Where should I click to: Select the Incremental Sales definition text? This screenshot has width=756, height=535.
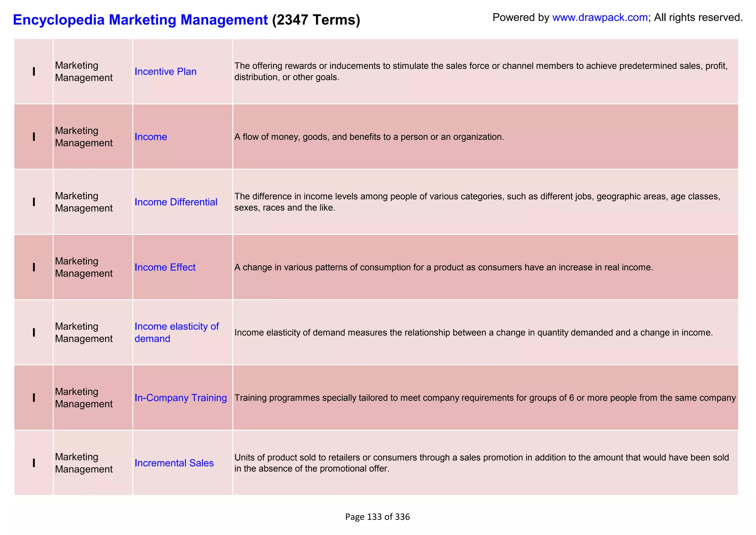click(482, 463)
